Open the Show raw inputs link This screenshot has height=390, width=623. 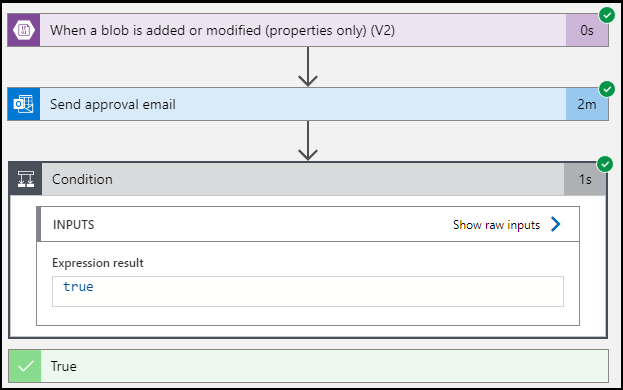coord(496,225)
